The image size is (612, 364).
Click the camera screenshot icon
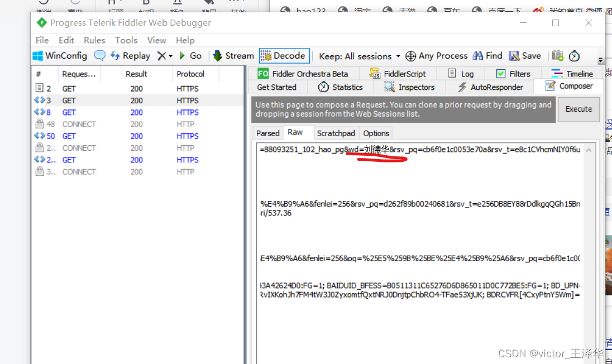[x=558, y=56]
